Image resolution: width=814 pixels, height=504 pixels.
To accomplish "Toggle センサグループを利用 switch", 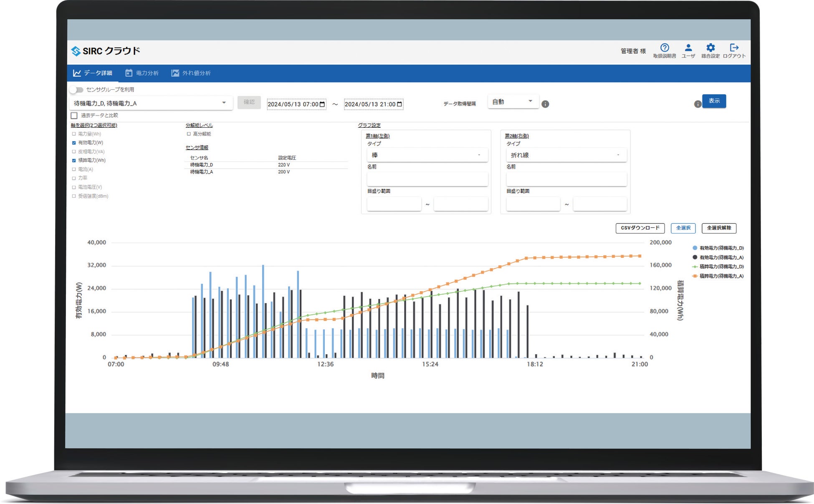I will (76, 90).
